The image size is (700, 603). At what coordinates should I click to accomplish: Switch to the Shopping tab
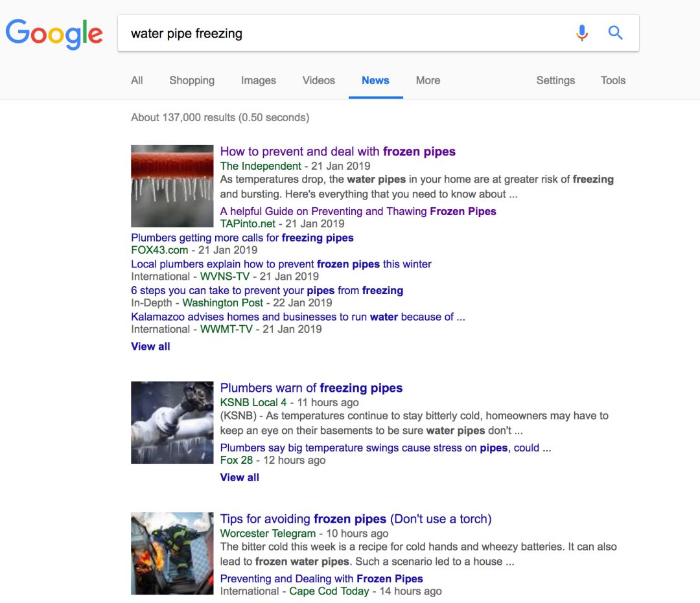point(192,80)
